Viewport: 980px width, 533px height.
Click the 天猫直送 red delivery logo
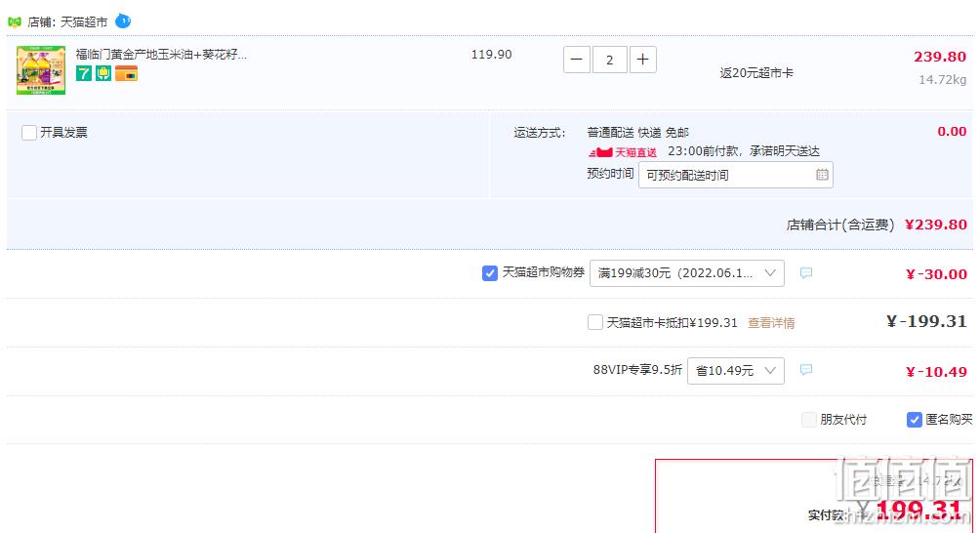point(623,152)
